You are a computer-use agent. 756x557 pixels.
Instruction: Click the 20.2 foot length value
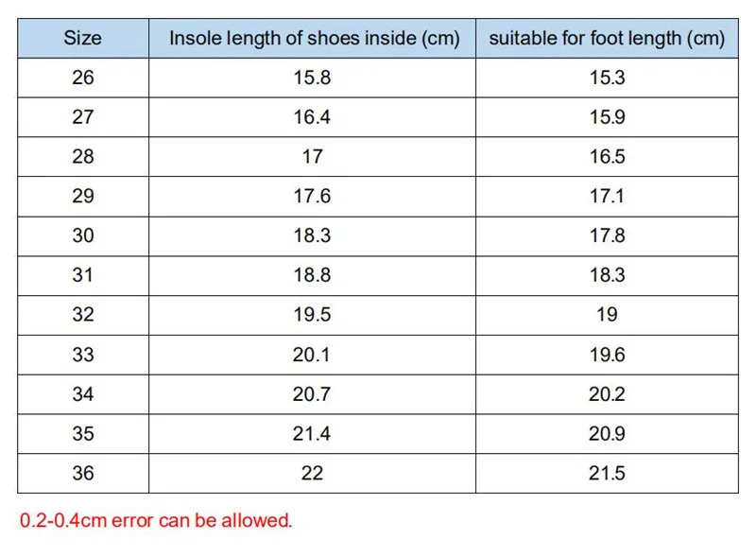coord(607,394)
